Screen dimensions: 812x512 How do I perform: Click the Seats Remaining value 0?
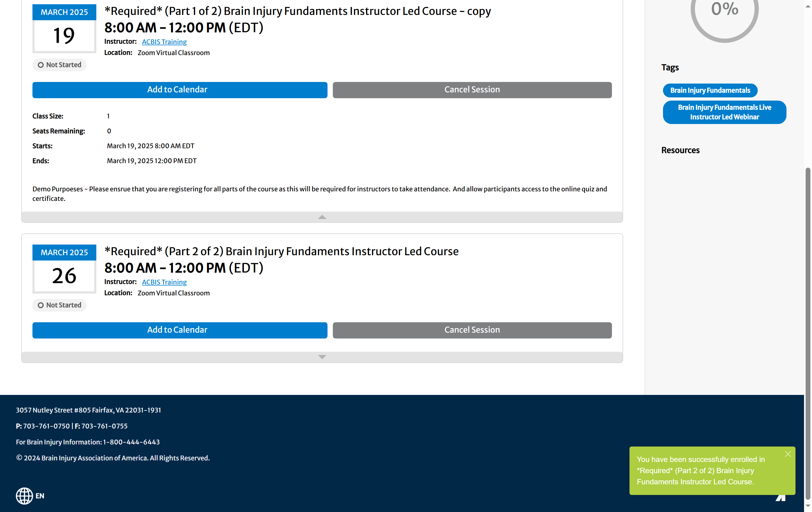point(109,131)
